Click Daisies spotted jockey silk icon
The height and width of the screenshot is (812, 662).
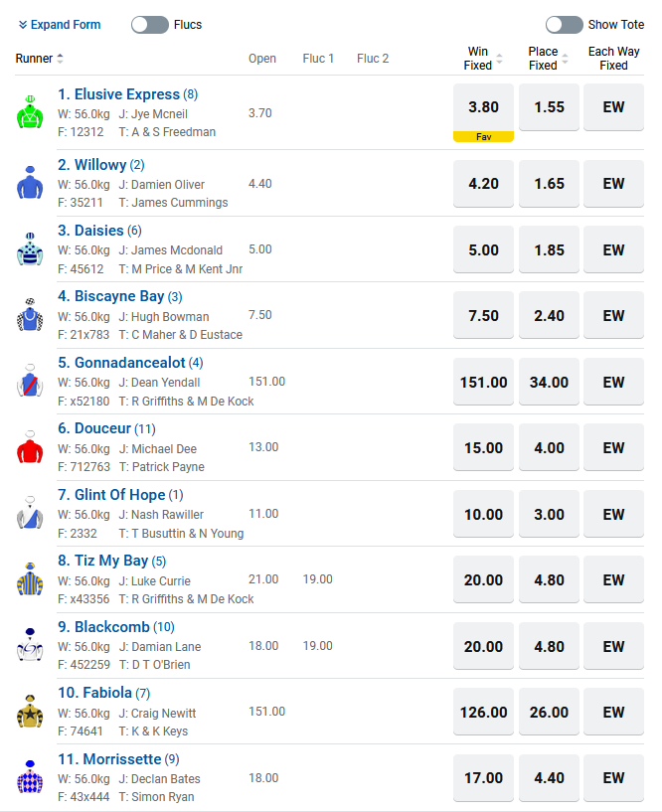(31, 249)
